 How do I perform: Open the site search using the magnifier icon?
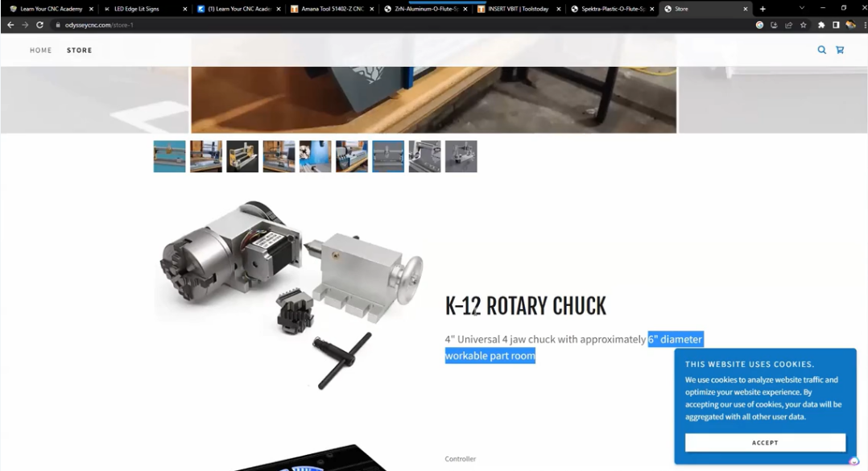tap(821, 50)
